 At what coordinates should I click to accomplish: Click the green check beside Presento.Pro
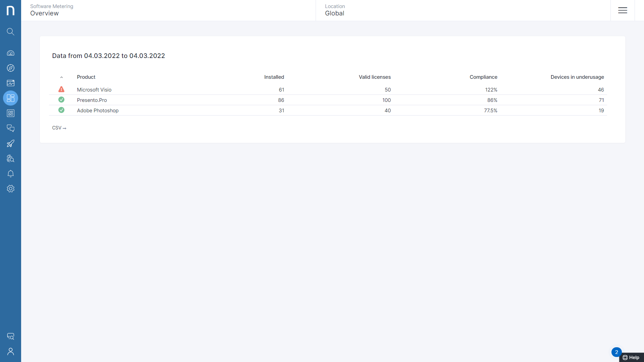pos(61,100)
